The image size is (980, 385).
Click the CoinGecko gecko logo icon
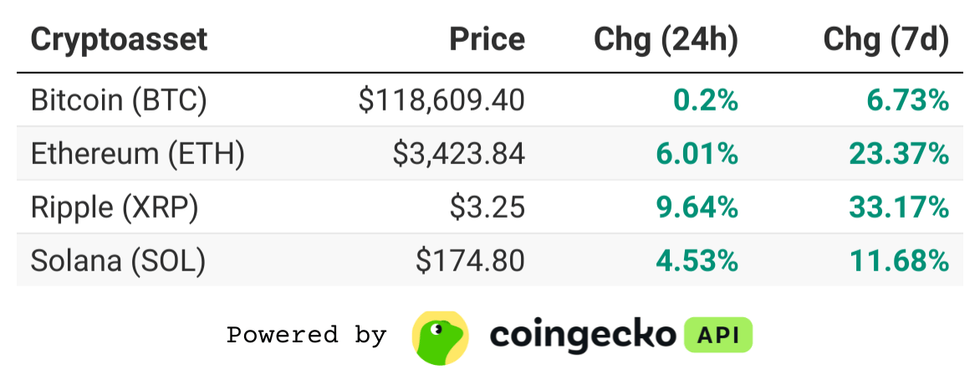tap(440, 337)
